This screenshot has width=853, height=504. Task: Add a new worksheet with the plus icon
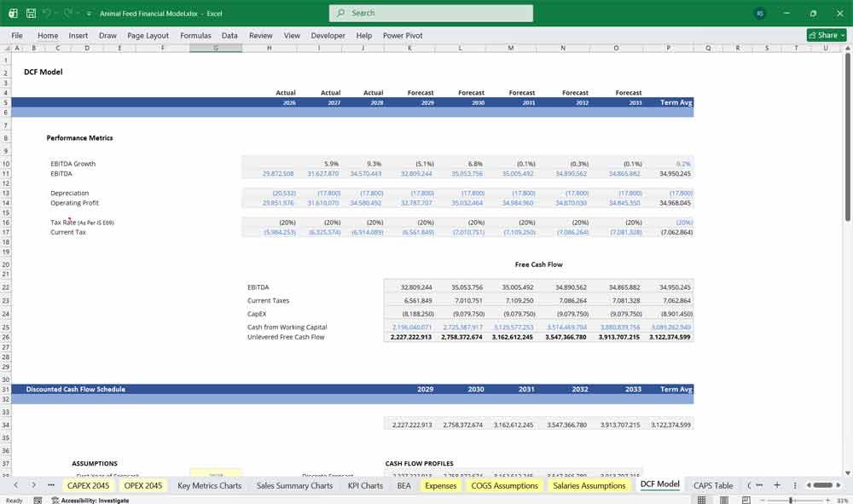776,484
